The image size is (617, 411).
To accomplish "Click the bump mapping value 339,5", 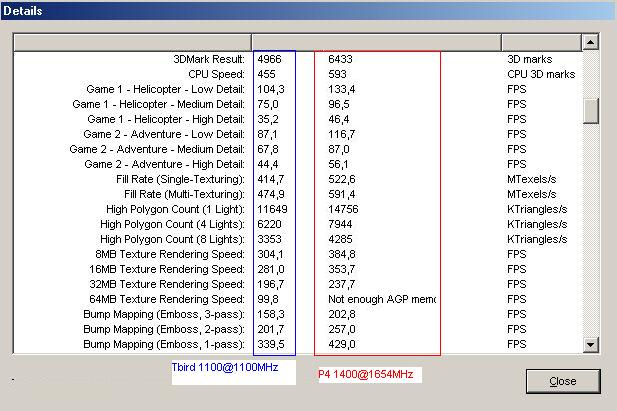I will (271, 344).
